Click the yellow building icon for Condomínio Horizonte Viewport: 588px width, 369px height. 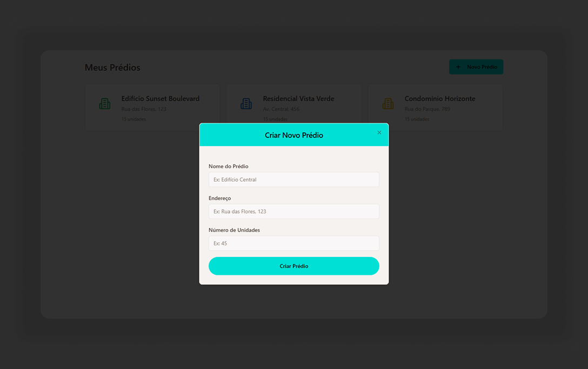388,104
